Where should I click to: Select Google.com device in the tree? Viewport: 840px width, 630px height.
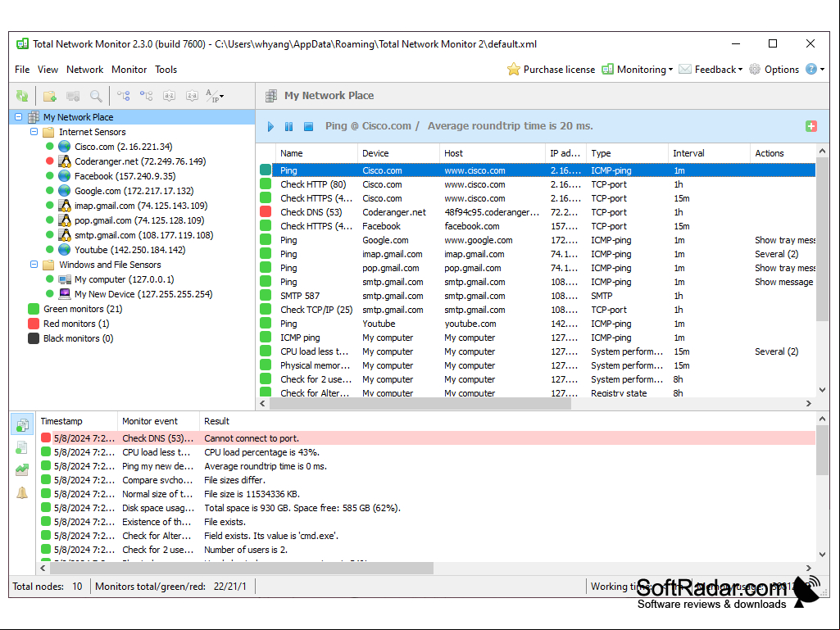click(x=134, y=191)
